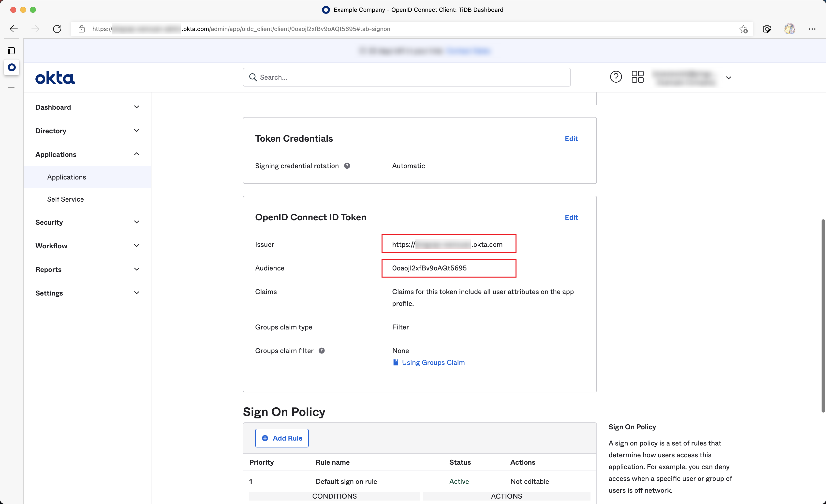Screen dimensions: 826x504
Task: Click the CONDITIONS header bar
Action: coord(334,496)
